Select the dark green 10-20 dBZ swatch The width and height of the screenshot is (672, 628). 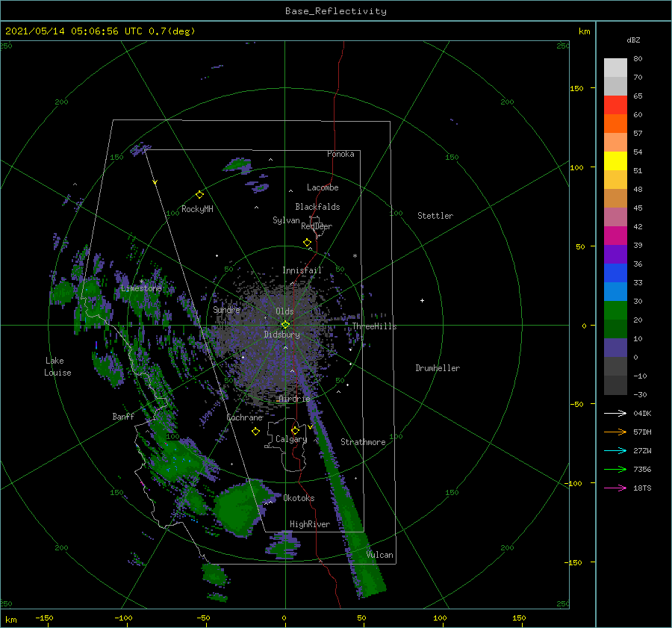point(615,329)
